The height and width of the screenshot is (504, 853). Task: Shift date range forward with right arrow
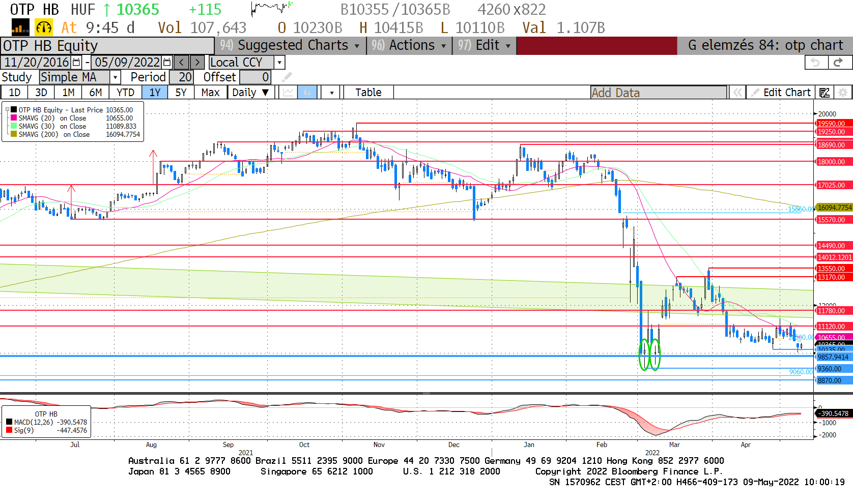pyautogui.click(x=197, y=63)
